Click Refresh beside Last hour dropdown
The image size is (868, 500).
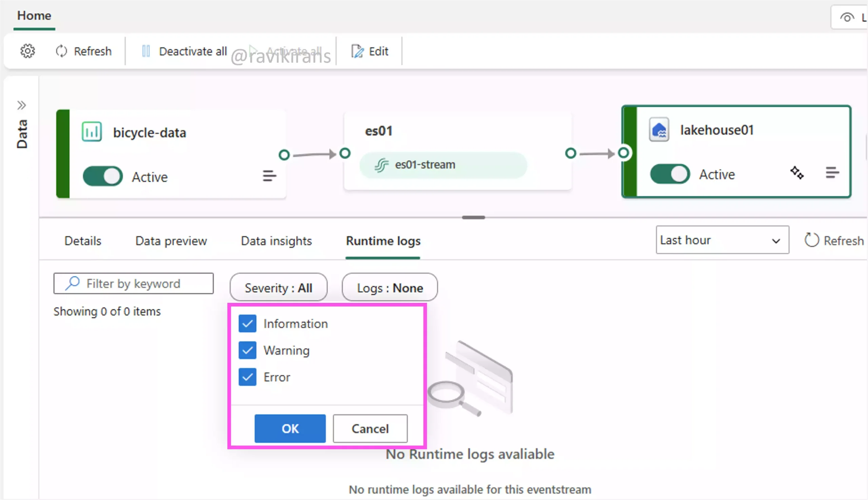click(x=834, y=241)
